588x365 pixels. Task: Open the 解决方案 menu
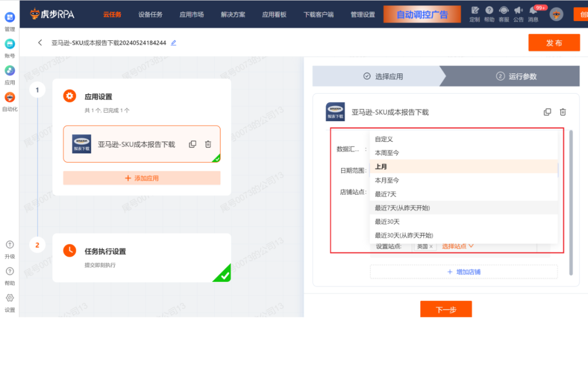(x=233, y=15)
